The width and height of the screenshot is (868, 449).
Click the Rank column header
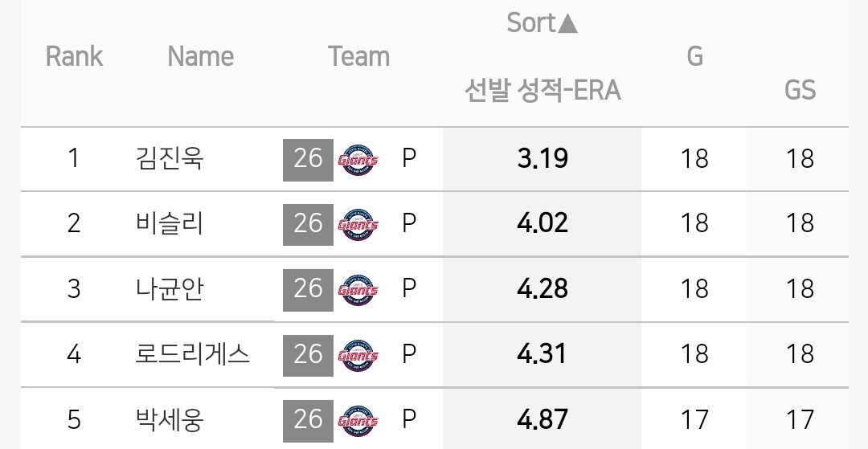tap(74, 56)
